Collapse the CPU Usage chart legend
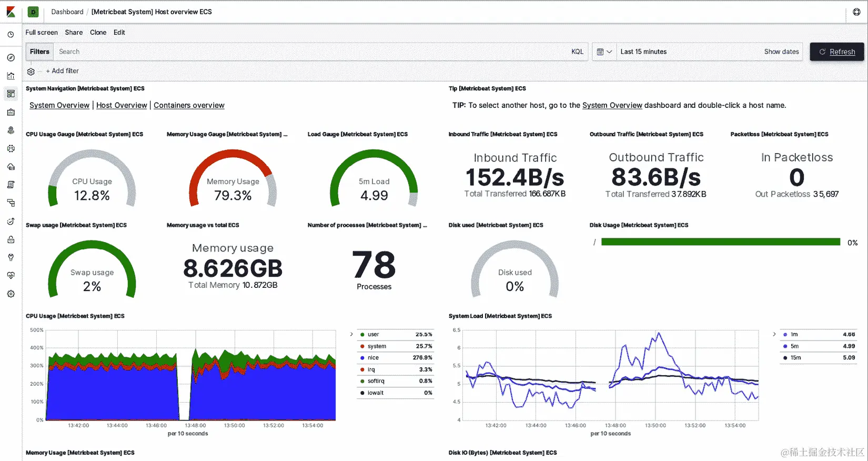The image size is (868, 461). [351, 334]
